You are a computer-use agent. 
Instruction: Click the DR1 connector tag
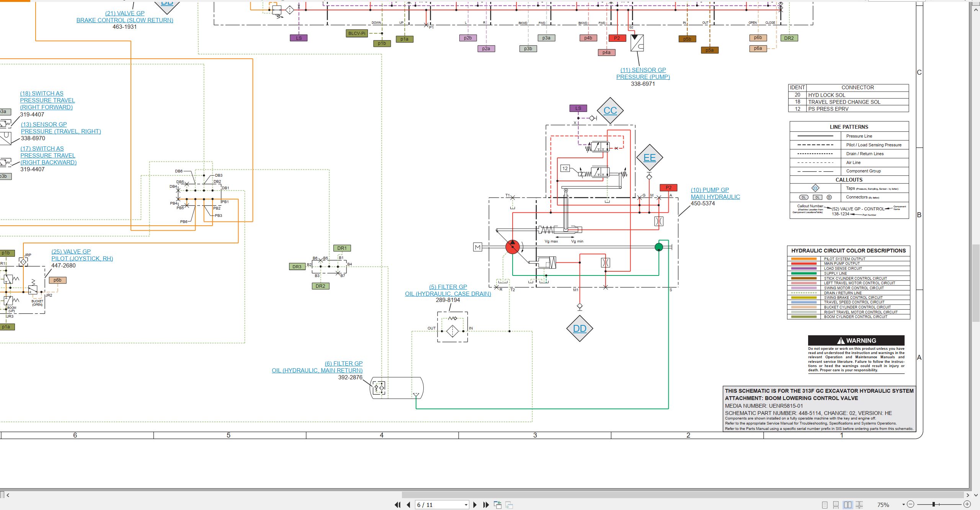(x=342, y=248)
